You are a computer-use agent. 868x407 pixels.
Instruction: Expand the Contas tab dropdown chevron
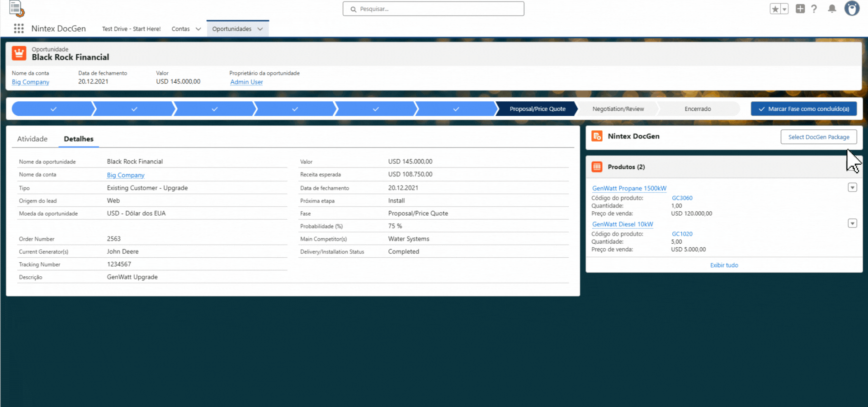(x=198, y=29)
